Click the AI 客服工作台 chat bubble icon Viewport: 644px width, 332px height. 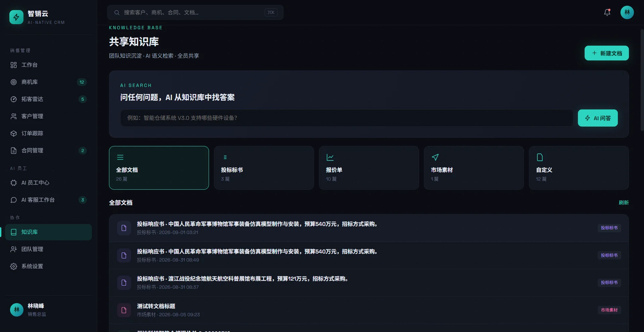(x=13, y=200)
